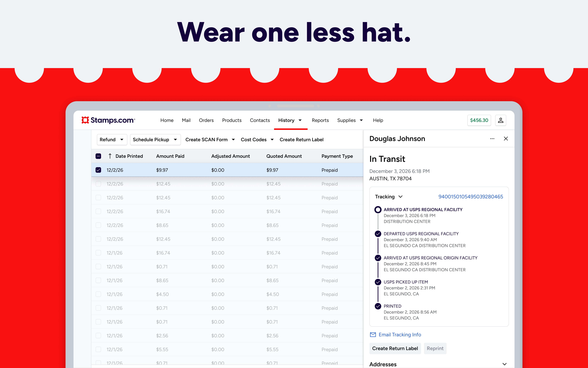Viewport: 588px width, 368px height.
Task: Open the three-dots more options menu
Action: coord(492,139)
